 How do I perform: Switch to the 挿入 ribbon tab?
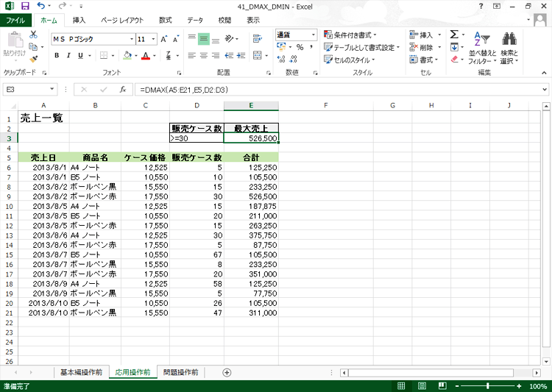(79, 21)
